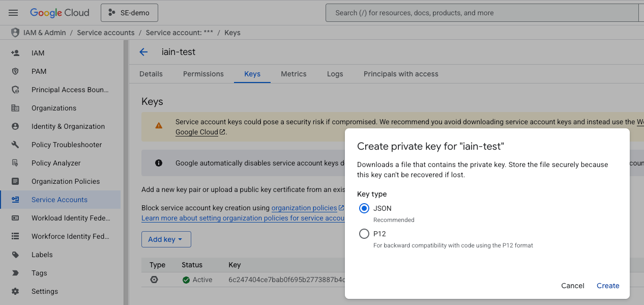
Task: Click the Organizations building icon
Action: [15, 108]
